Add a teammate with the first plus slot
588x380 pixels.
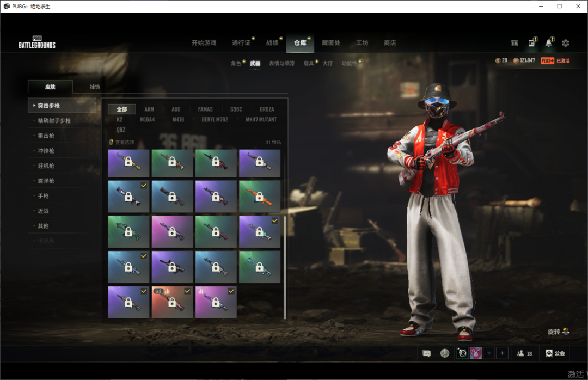(x=489, y=353)
